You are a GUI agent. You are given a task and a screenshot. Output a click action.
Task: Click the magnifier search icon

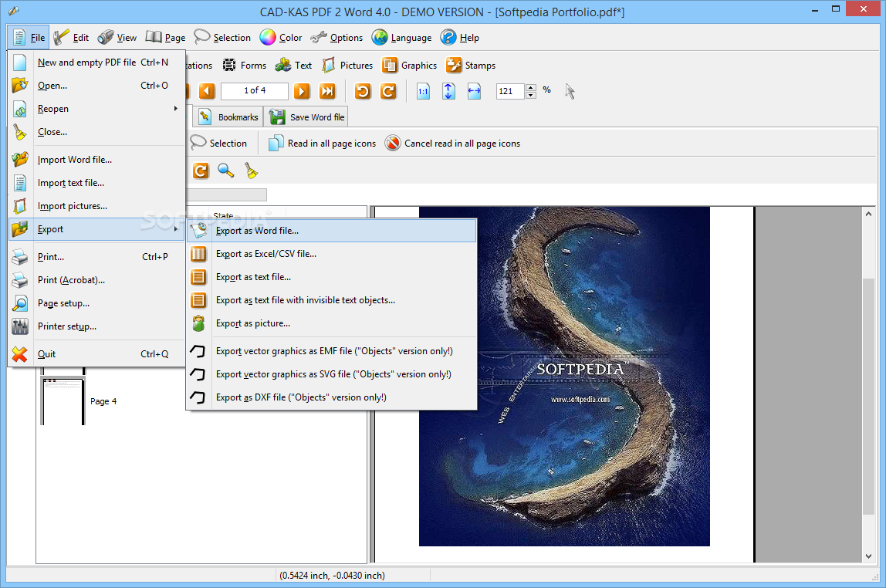tap(226, 171)
